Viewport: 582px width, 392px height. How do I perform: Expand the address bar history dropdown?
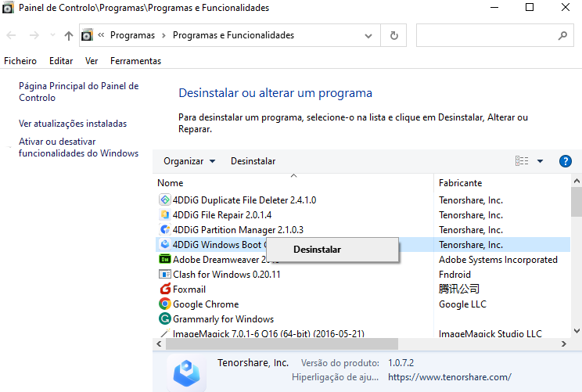pos(368,36)
